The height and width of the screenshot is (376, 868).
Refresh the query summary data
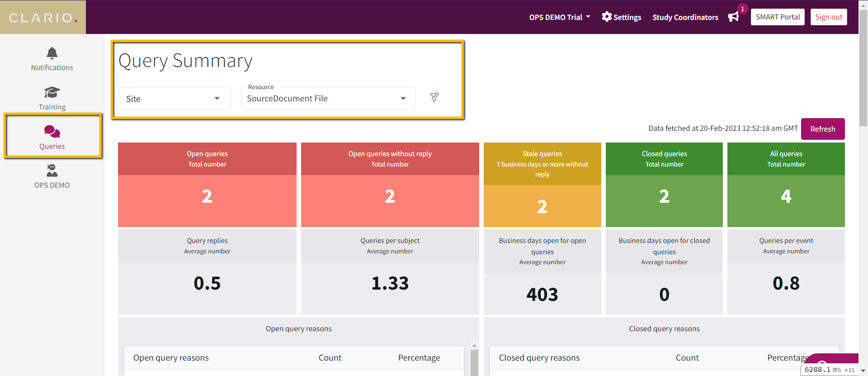[823, 129]
